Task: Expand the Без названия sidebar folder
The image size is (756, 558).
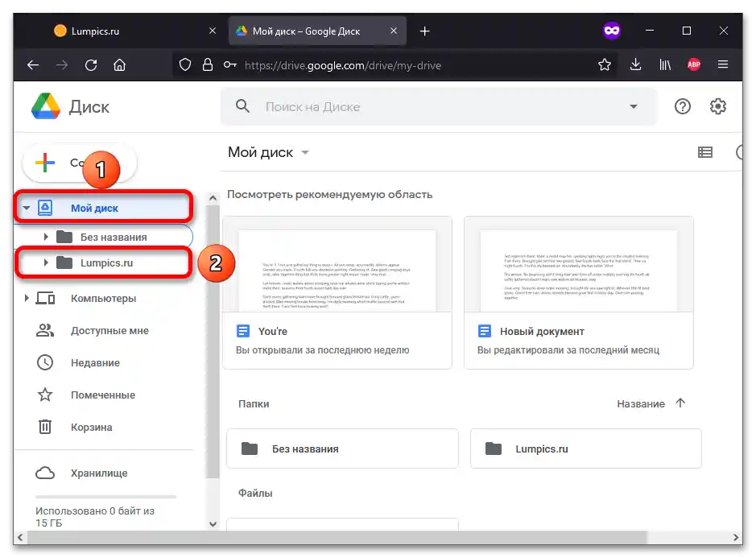Action: [x=46, y=237]
